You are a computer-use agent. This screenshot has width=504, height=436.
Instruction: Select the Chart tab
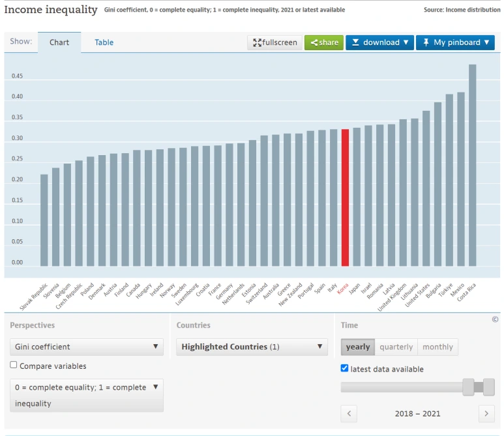pyautogui.click(x=59, y=42)
